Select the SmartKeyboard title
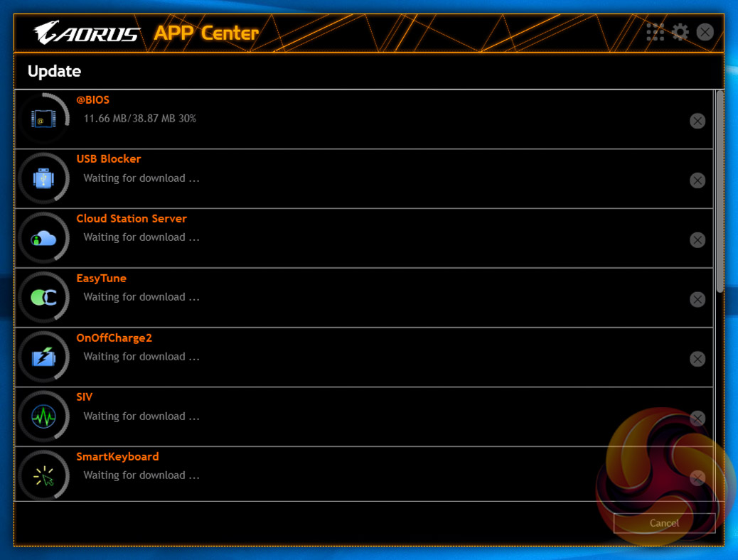 click(x=117, y=457)
